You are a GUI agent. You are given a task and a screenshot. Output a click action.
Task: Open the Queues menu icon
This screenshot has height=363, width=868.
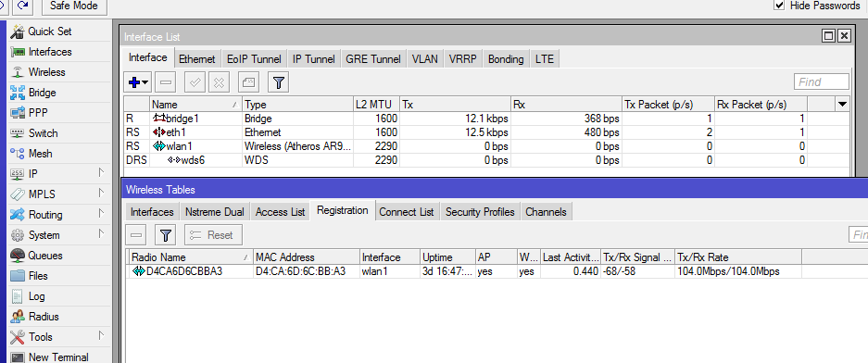tap(19, 256)
